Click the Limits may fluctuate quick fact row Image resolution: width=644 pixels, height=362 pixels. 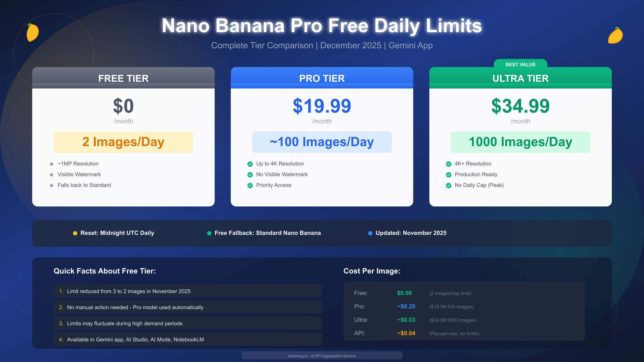[188, 323]
